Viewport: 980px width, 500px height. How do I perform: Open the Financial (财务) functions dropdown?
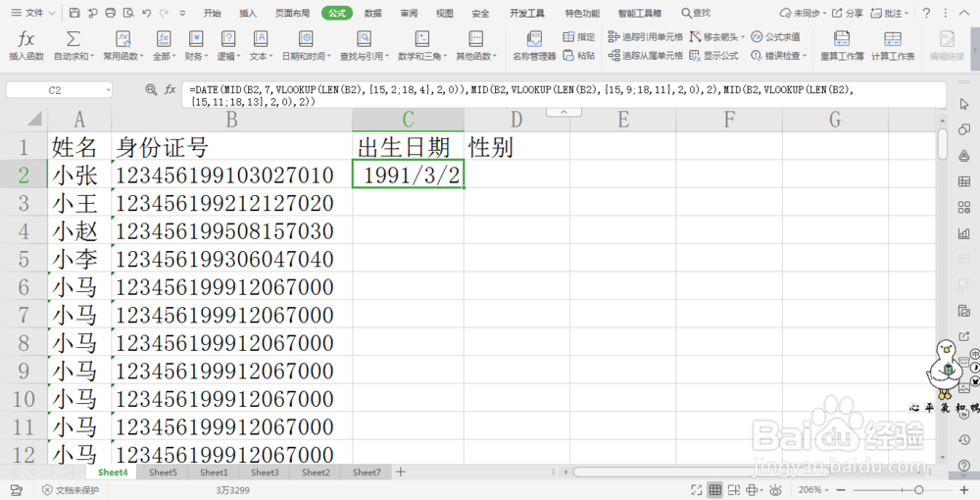196,46
